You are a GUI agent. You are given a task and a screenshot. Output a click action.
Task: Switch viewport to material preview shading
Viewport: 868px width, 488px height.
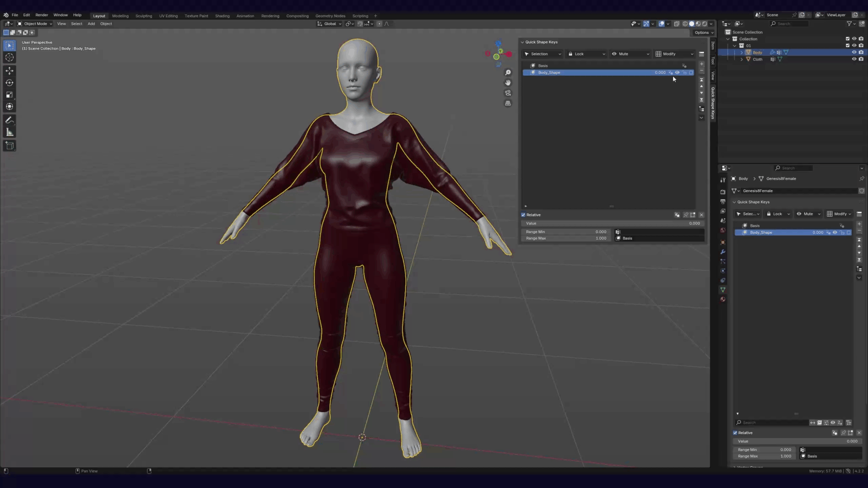698,24
